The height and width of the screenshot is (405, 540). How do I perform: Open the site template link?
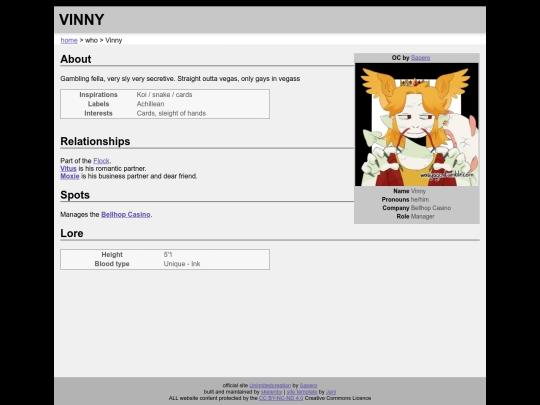click(x=302, y=392)
